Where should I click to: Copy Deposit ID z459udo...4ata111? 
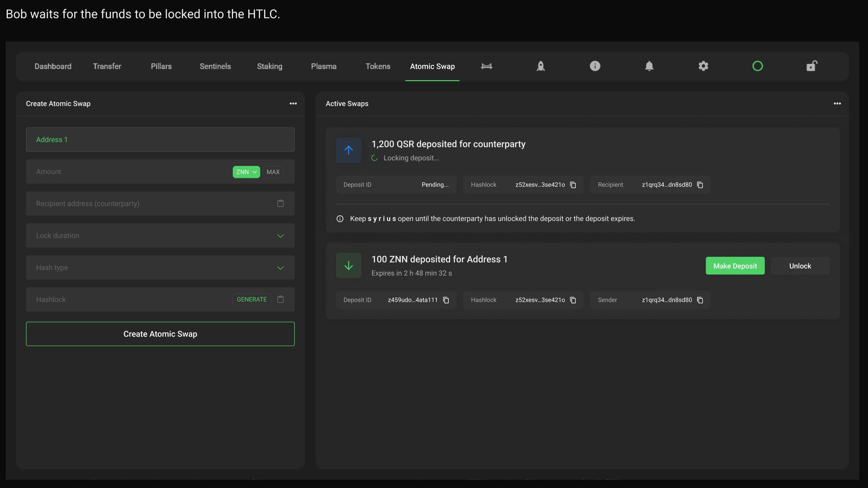pos(446,300)
